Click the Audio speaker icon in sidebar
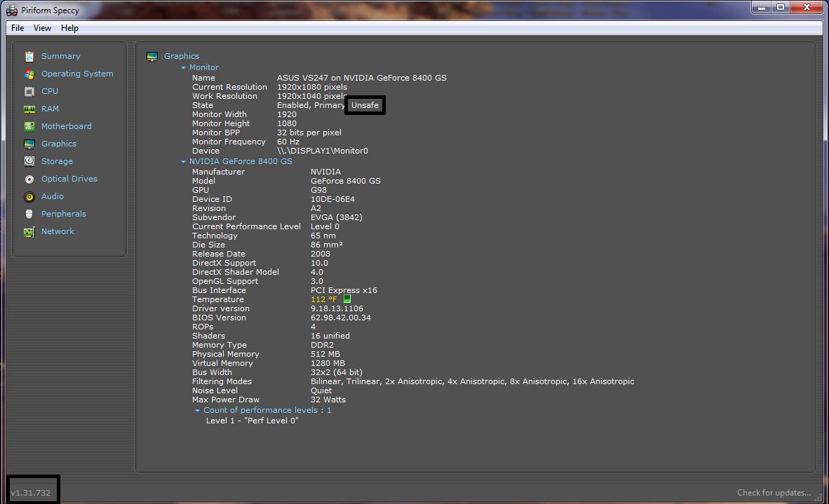This screenshot has width=829, height=504. (x=29, y=196)
